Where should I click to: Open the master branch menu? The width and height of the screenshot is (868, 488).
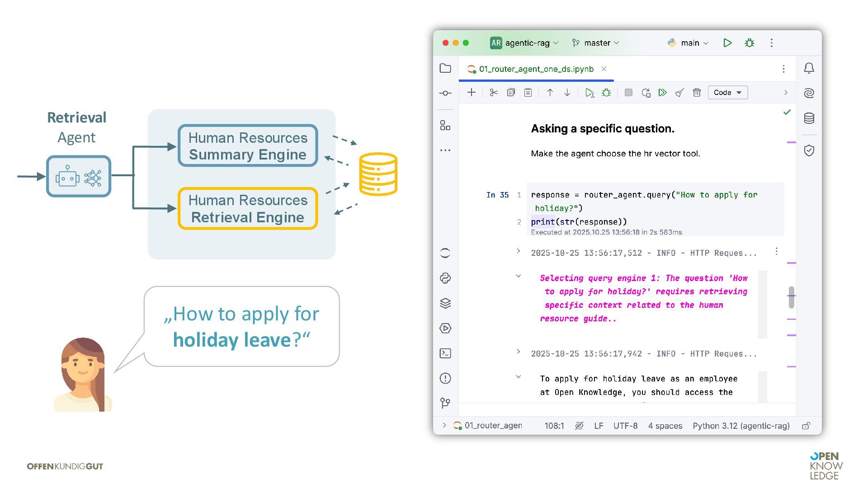596,43
